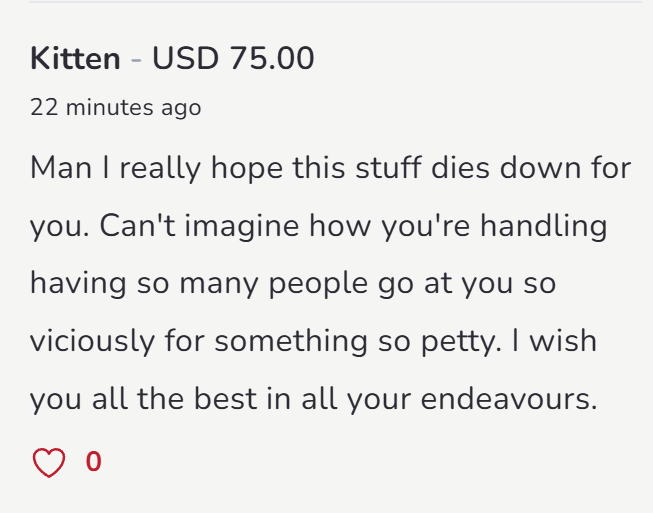Click the word "minutes" in the timestamp
Image resolution: width=653 pixels, height=513 pixels.
(x=110, y=107)
